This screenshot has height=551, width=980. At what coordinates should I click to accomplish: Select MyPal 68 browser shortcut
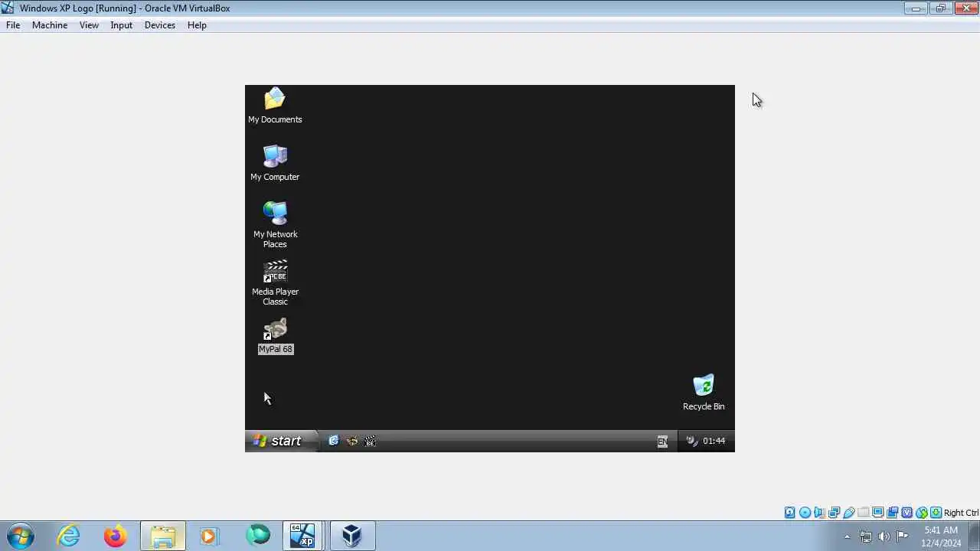(276, 336)
